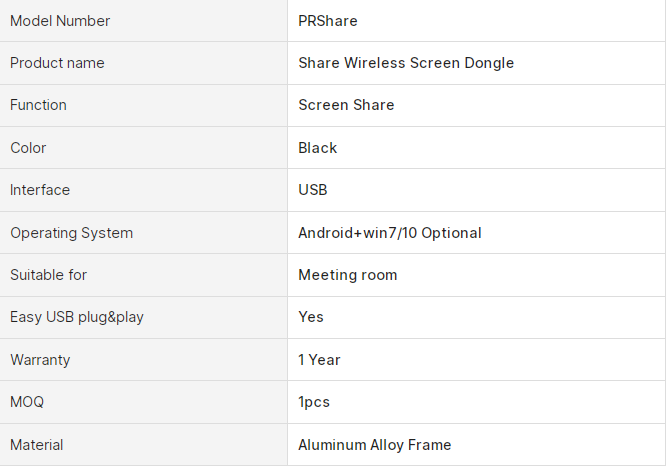Click the "Interface" row label
This screenshot has width=668, height=467.
coord(40,190)
